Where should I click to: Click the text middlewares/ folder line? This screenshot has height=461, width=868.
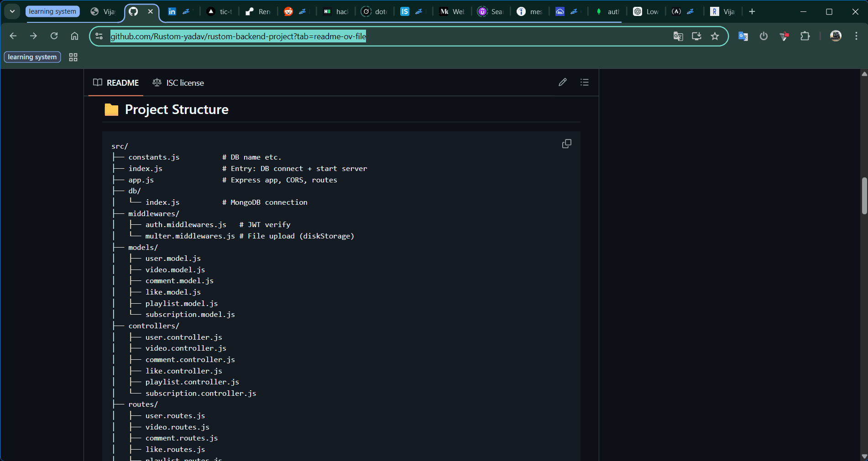(x=154, y=214)
